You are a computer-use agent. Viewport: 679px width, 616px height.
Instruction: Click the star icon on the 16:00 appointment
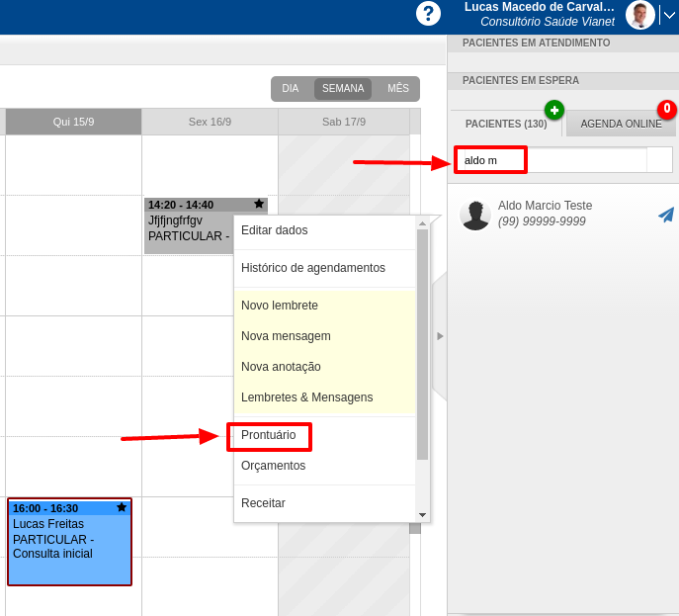[x=122, y=507]
